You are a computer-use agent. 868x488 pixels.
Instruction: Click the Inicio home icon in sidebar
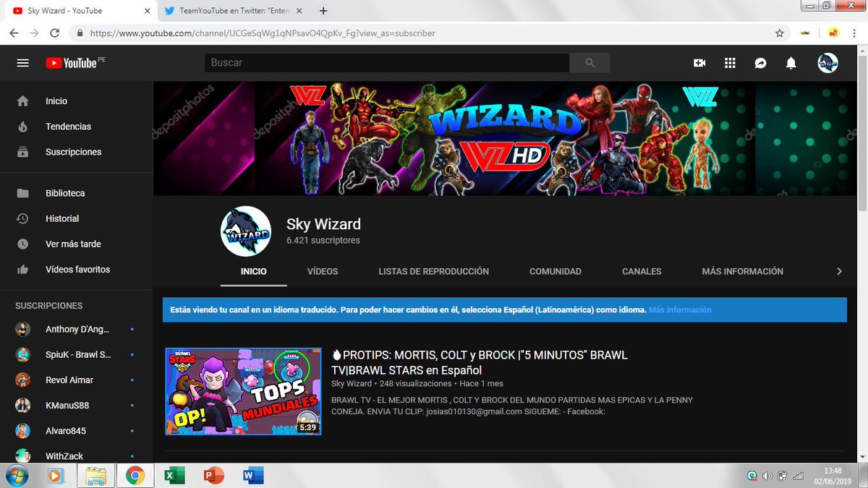(x=23, y=101)
